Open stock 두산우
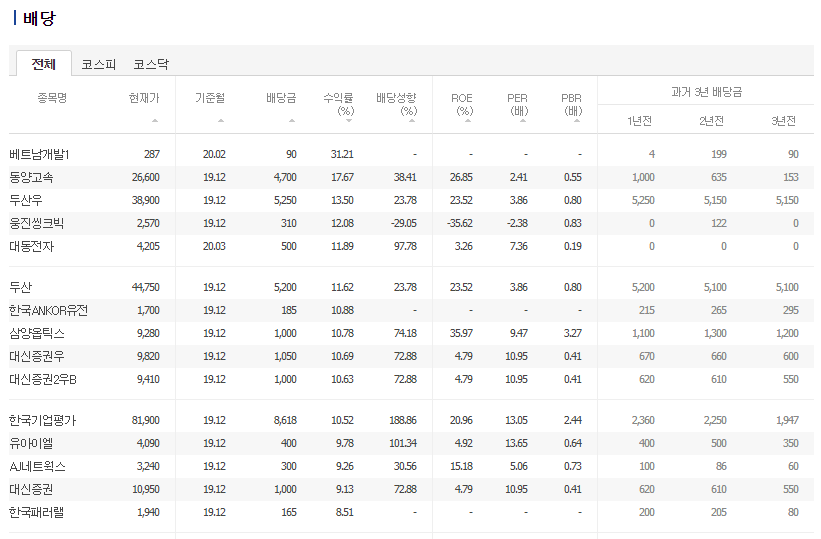Viewport: 821px width, 539px height. pos(26,201)
